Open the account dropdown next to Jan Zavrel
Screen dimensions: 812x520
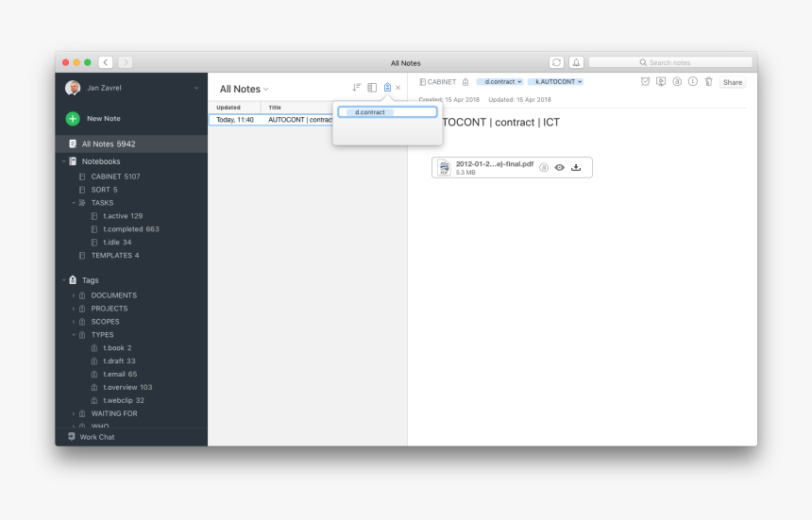coord(196,88)
